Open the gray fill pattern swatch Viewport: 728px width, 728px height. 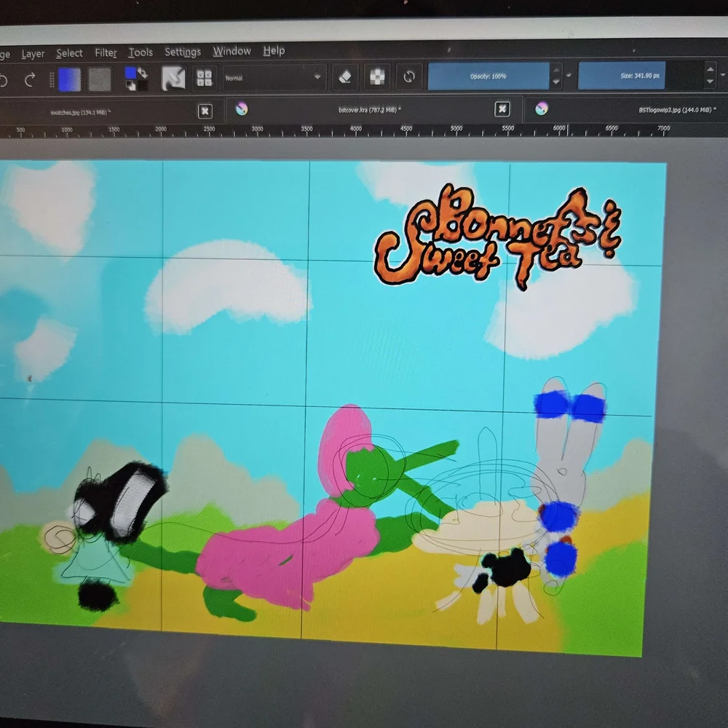click(99, 79)
